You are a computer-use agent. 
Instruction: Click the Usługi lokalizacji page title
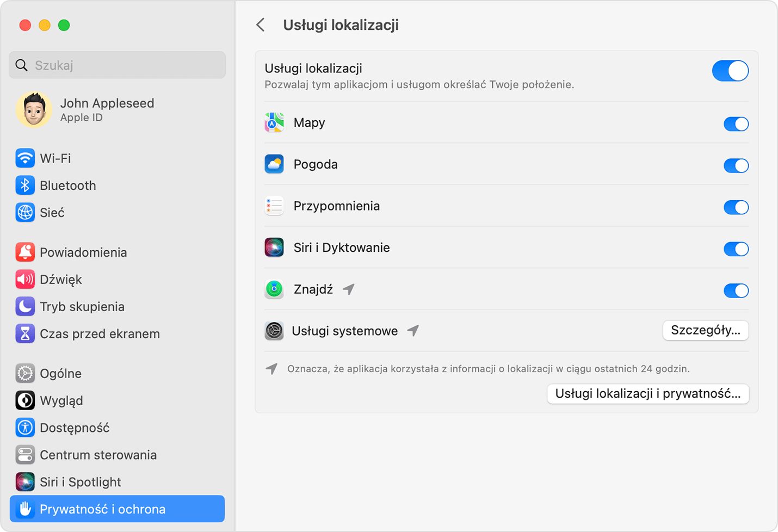(x=341, y=25)
